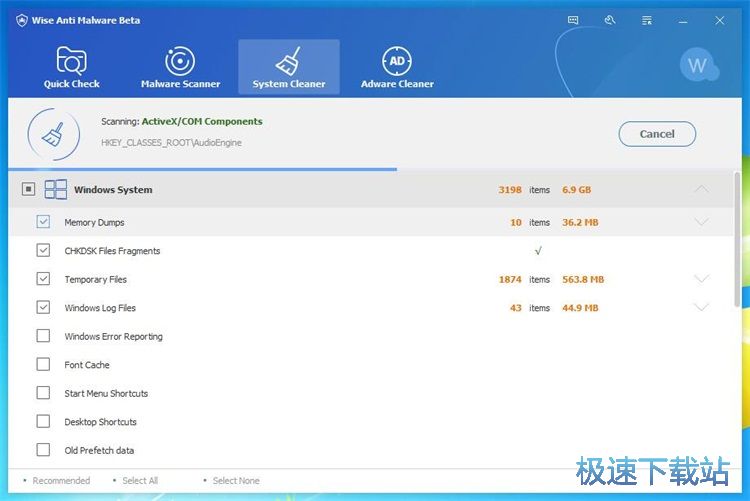The height and width of the screenshot is (501, 750).
Task: Enable Font Cache checkbox
Action: (x=43, y=365)
